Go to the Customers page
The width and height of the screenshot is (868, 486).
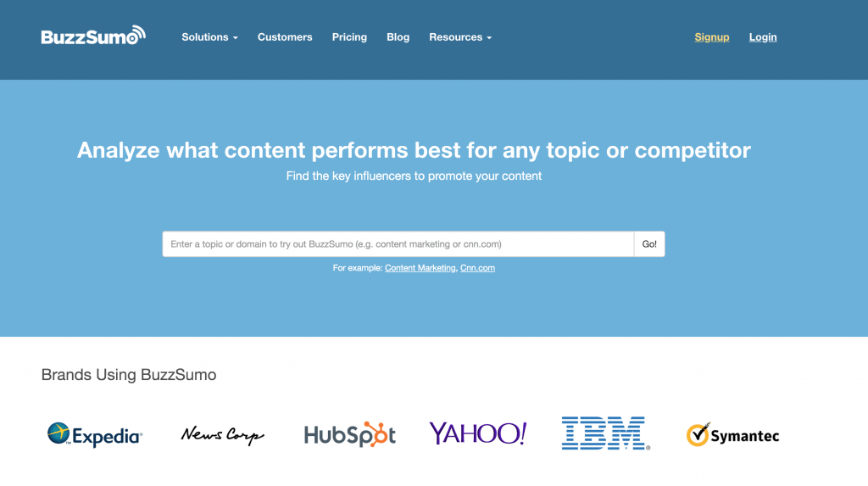(285, 37)
